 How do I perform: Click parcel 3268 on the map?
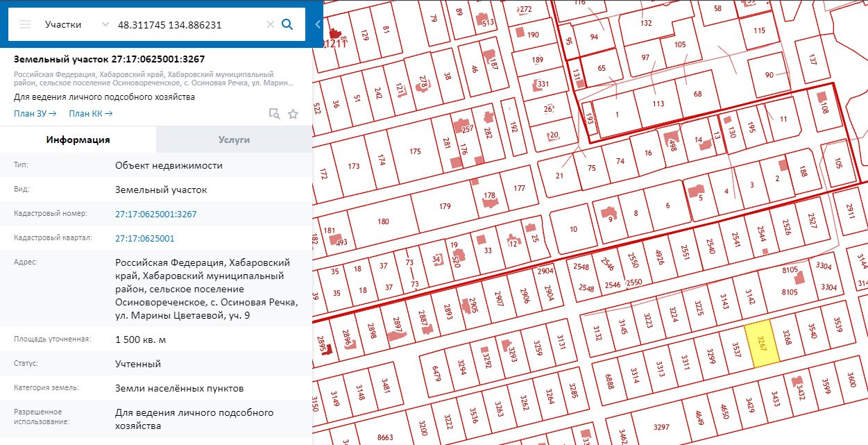(x=787, y=337)
